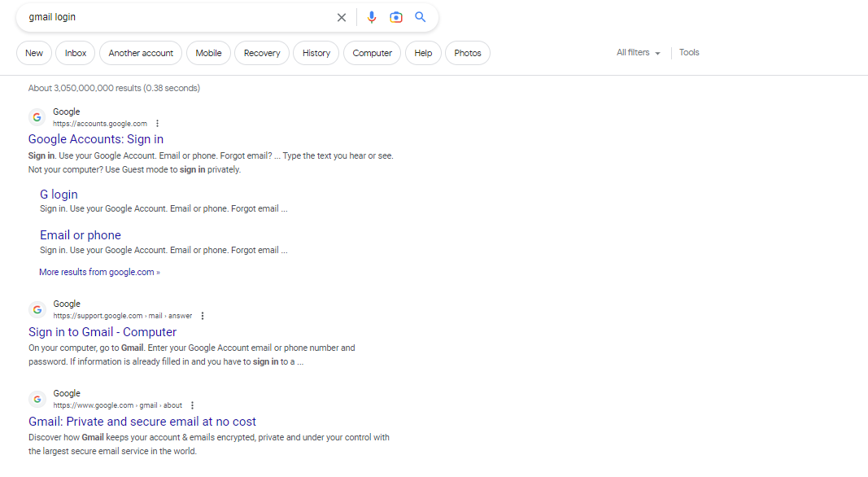Clear the search box with the X icon
Viewport: 868px width, 477px height.
click(342, 17)
